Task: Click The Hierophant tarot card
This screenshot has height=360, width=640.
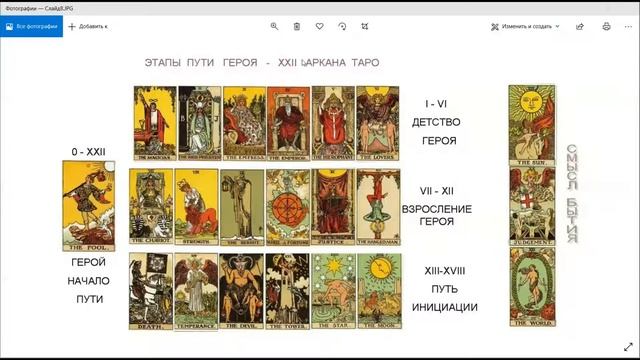Action: (x=333, y=123)
